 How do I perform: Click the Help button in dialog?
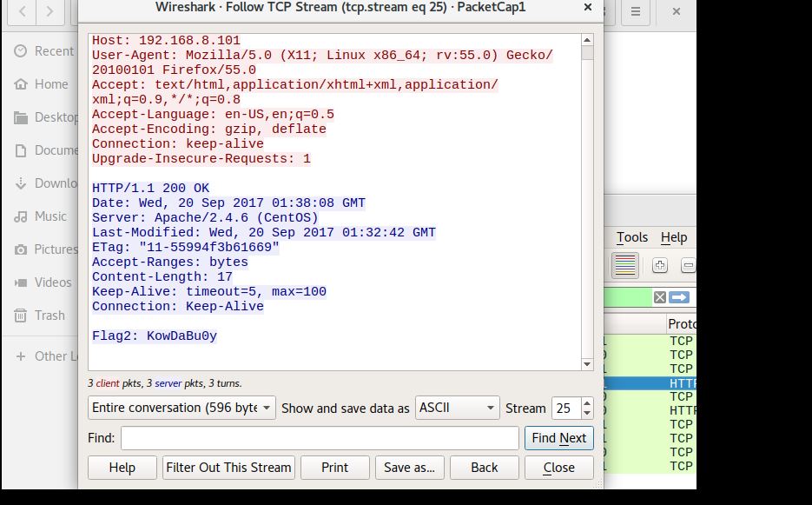tap(122, 468)
